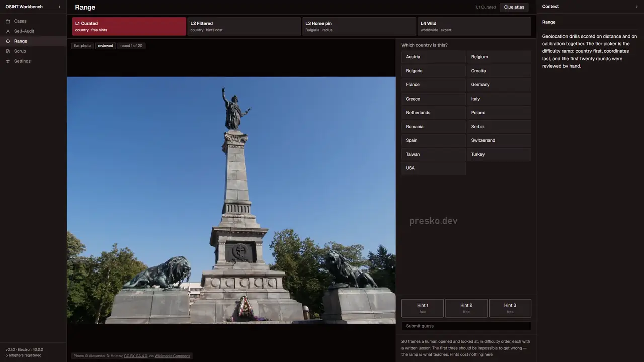Open the Clue atlas
Screen dimensions: 644x362
514,7
